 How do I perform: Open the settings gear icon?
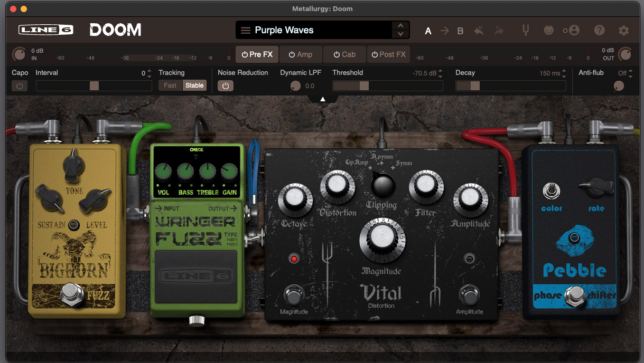624,31
